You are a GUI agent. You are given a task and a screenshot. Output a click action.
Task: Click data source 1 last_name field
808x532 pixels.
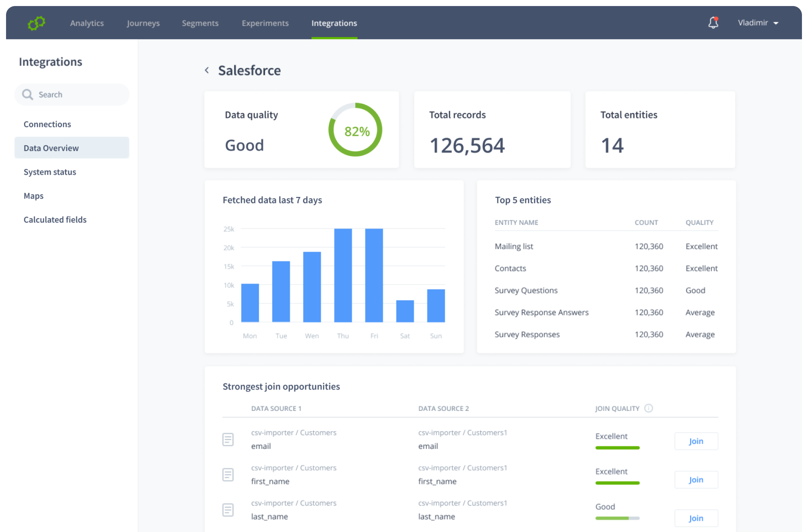[x=270, y=517]
